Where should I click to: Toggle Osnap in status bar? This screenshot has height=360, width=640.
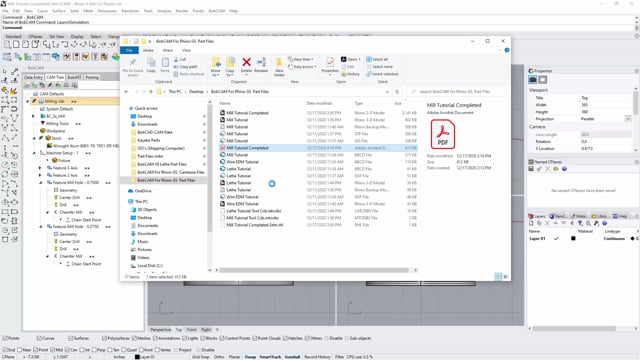coord(250,357)
